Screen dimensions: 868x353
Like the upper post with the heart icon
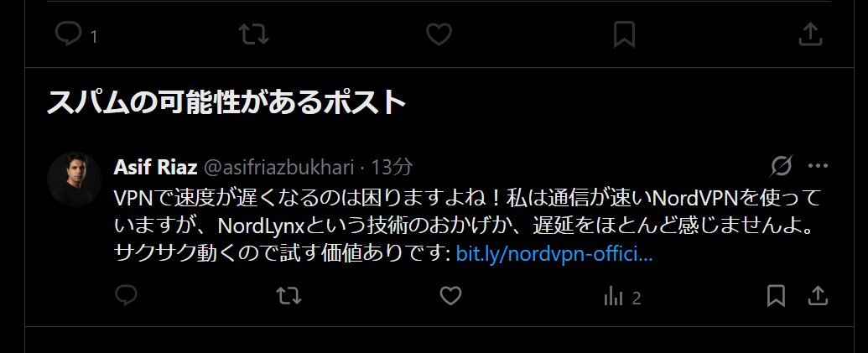point(439,35)
